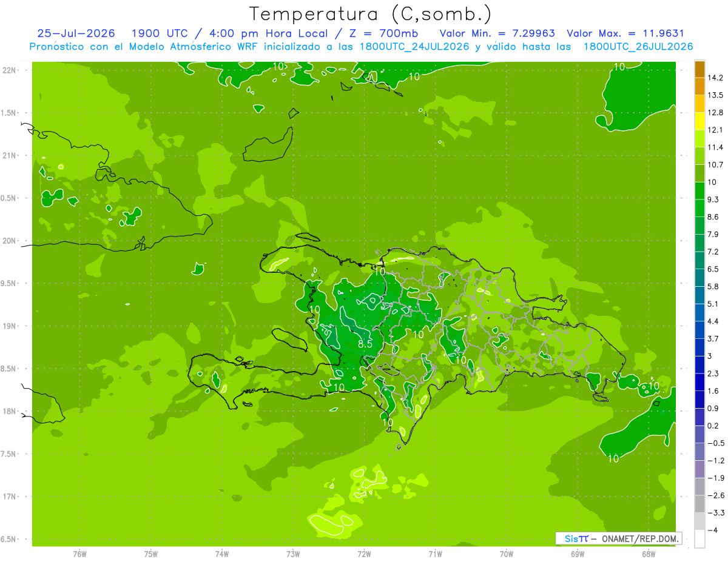Click the "5.8" colorbar value
The width and height of the screenshot is (728, 562).
[713, 287]
